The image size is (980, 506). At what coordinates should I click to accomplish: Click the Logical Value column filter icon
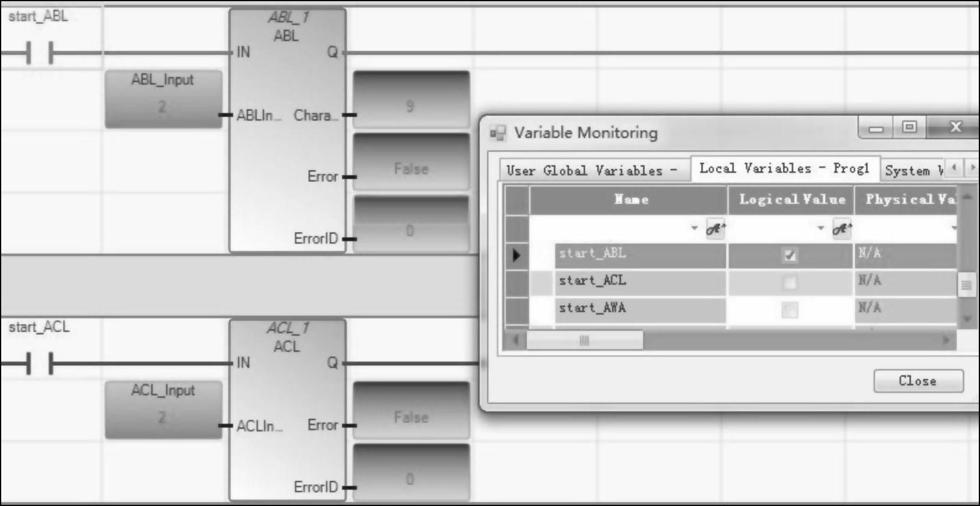point(841,228)
